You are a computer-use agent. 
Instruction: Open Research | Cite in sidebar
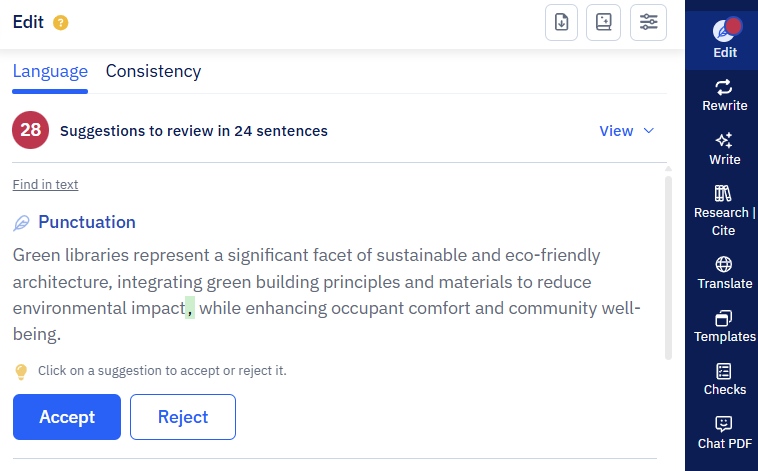click(x=724, y=211)
